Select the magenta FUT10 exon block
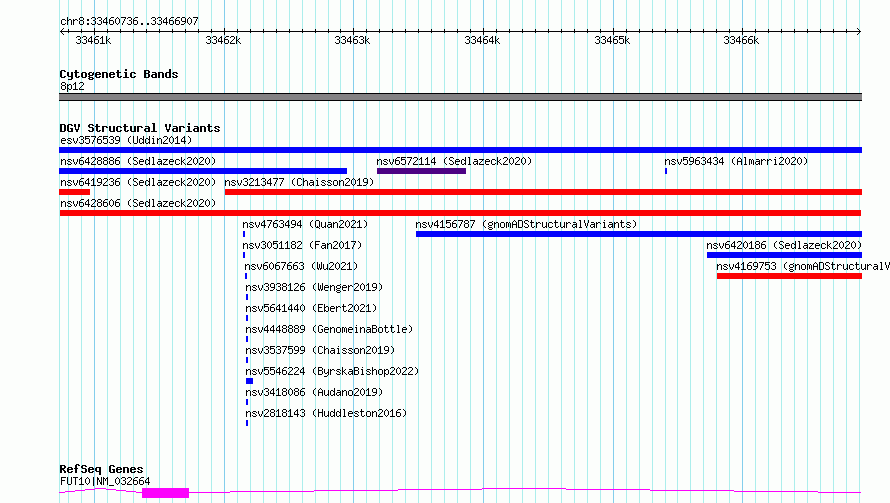890x503 pixels. (165, 493)
